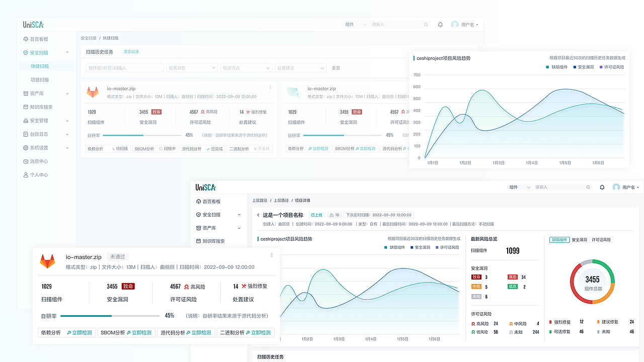The image size is (644, 362).
Task: Focus the 软件包\标签\扫描人 search field
Action: pos(124,68)
